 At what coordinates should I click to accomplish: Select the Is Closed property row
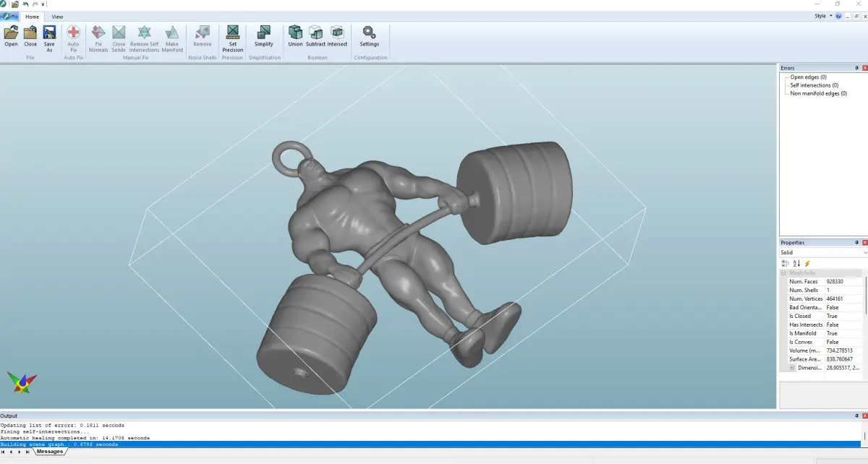point(825,316)
